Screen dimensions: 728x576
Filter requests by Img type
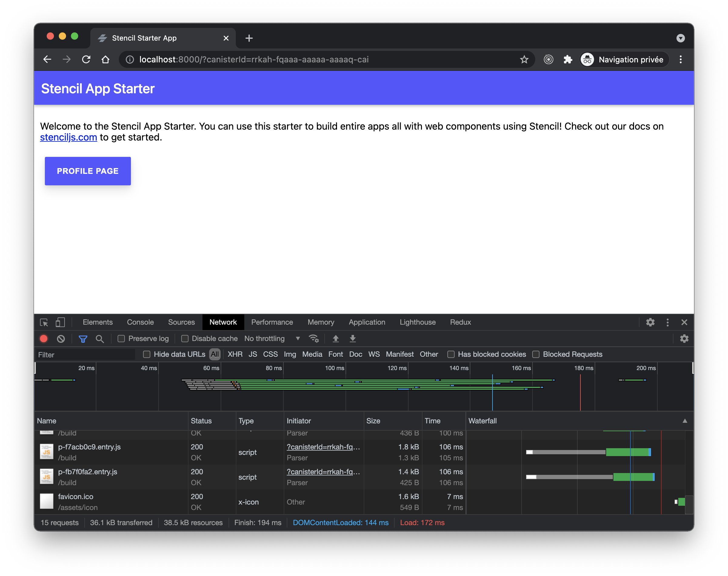point(289,354)
